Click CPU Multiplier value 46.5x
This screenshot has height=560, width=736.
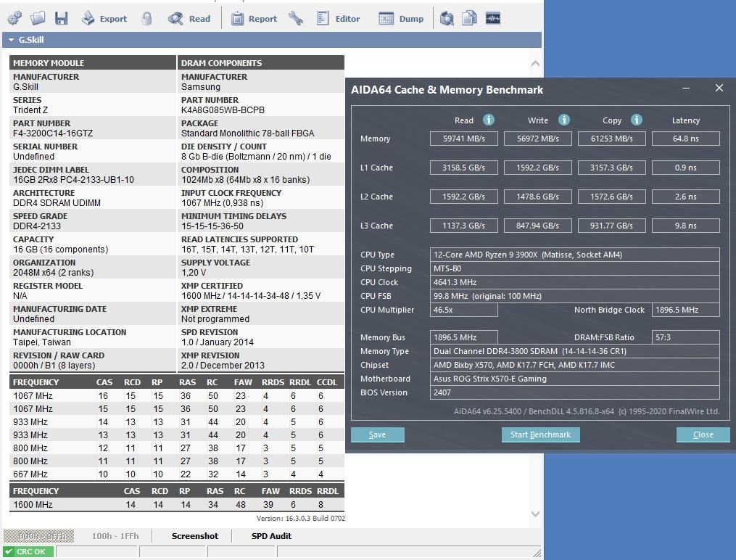coord(464,310)
